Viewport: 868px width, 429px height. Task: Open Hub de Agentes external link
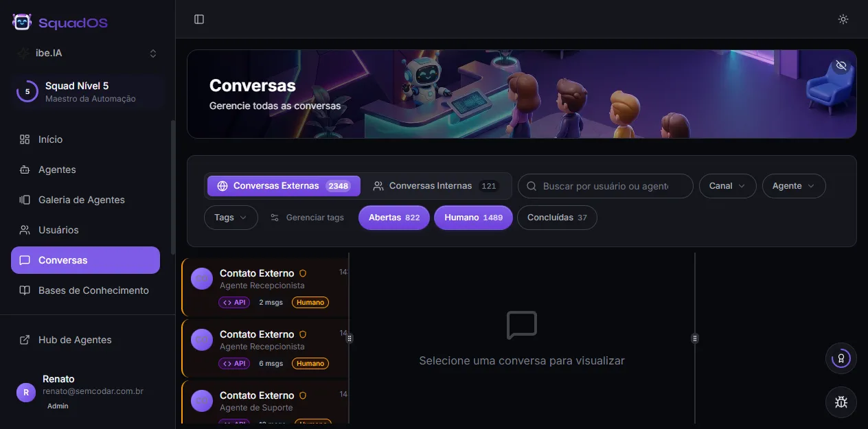tap(85, 340)
